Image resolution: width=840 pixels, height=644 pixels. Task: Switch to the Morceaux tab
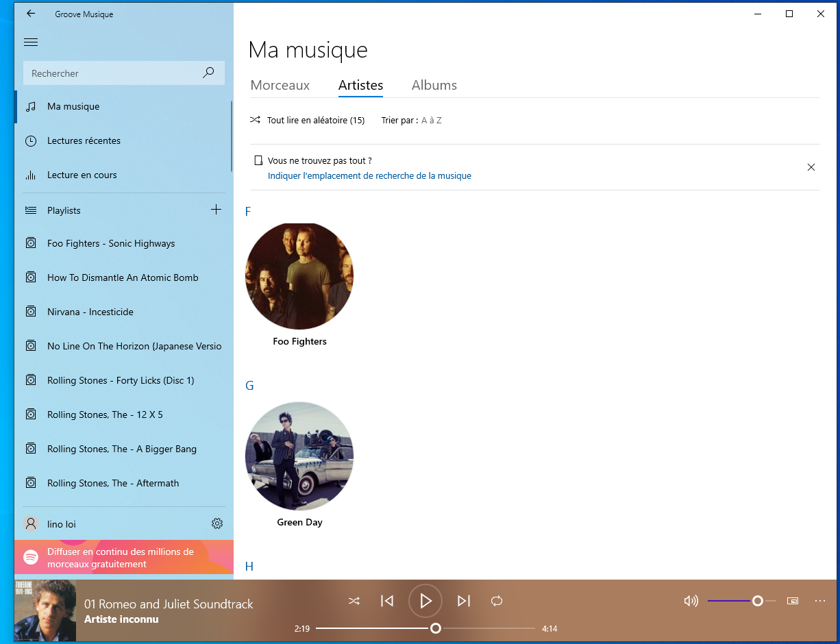280,85
